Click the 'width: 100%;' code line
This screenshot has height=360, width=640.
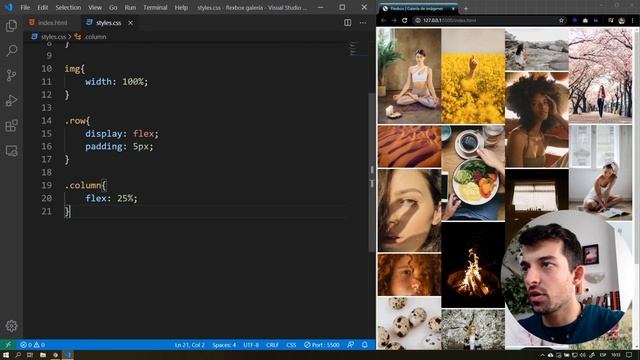click(116, 82)
